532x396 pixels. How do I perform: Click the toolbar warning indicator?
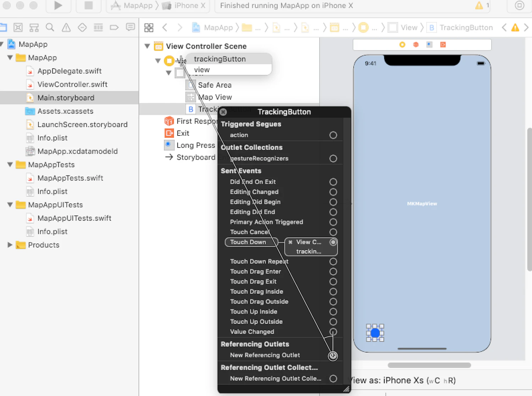pos(480,6)
